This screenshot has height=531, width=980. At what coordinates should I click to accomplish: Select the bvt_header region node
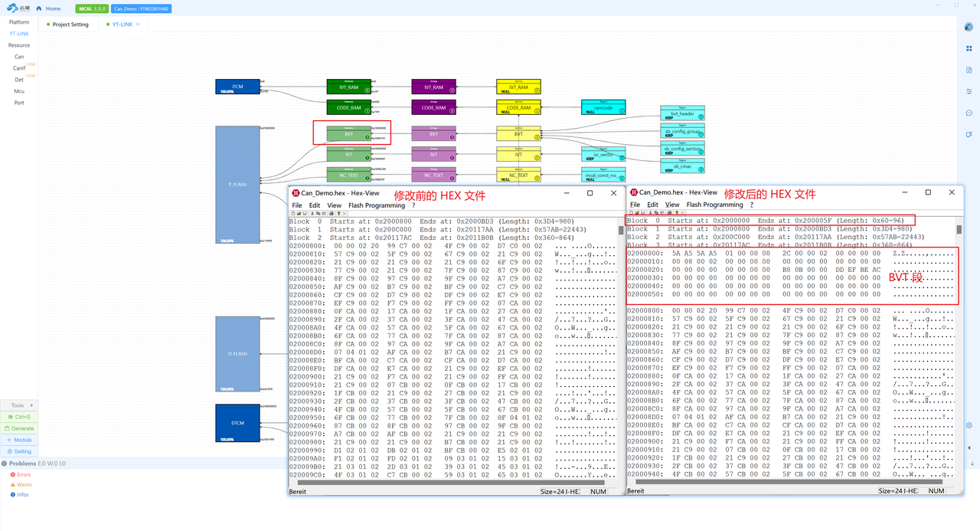[x=682, y=113]
